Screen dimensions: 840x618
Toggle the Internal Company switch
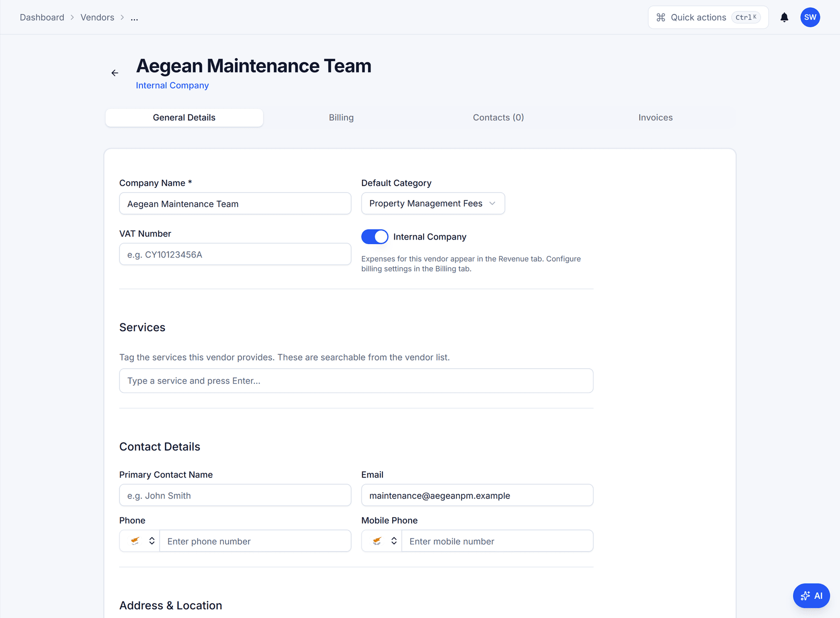click(x=375, y=237)
